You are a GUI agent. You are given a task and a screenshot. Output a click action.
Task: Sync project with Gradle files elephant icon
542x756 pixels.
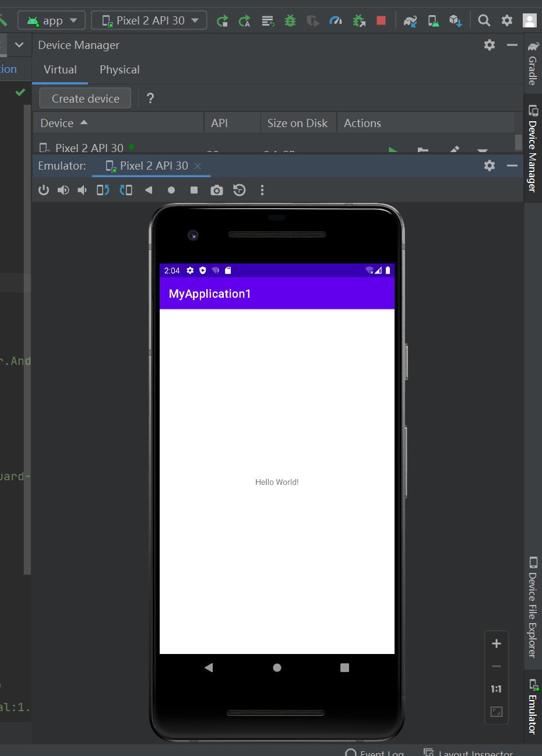[410, 21]
